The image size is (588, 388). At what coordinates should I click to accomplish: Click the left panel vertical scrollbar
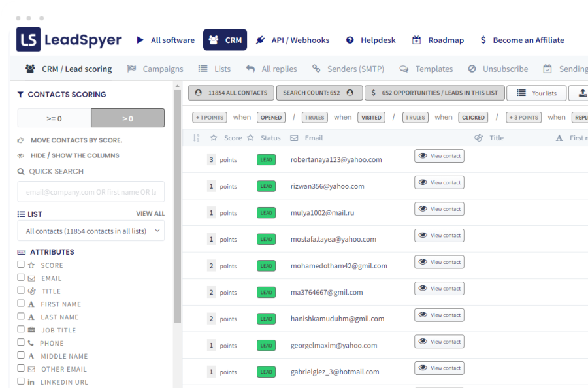coord(177,206)
